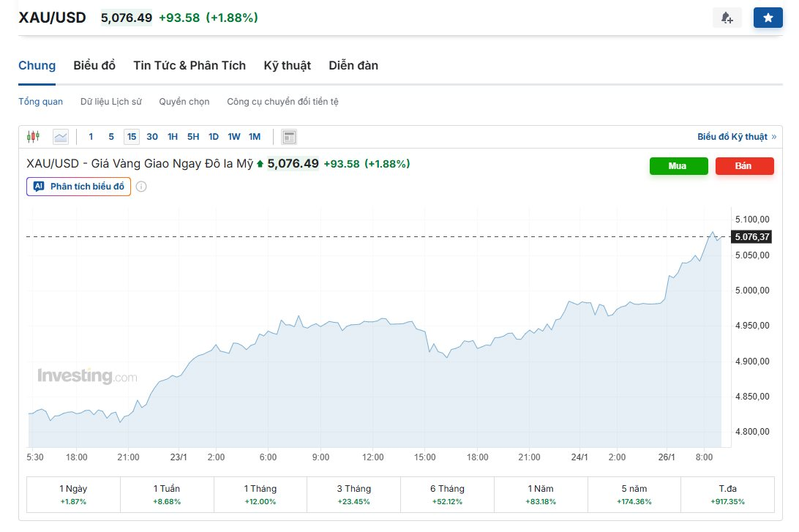Select the 1D chart interval
The width and height of the screenshot is (799, 532).
click(214, 137)
